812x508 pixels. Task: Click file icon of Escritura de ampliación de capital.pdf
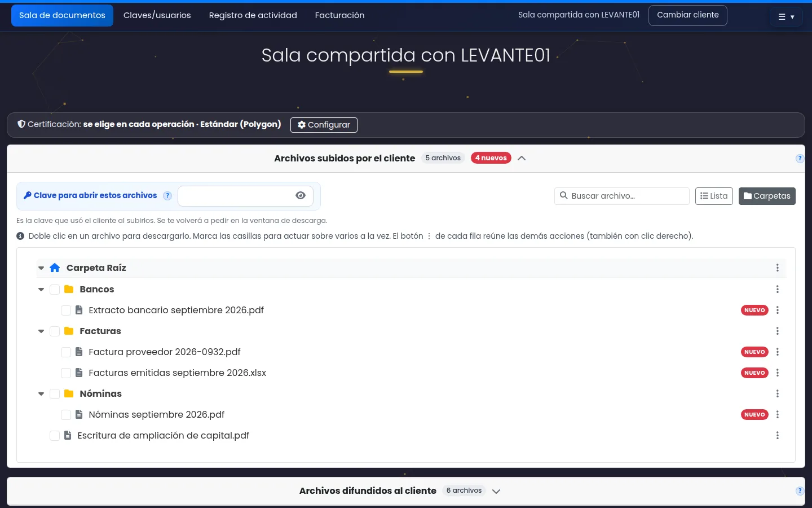[68, 435]
